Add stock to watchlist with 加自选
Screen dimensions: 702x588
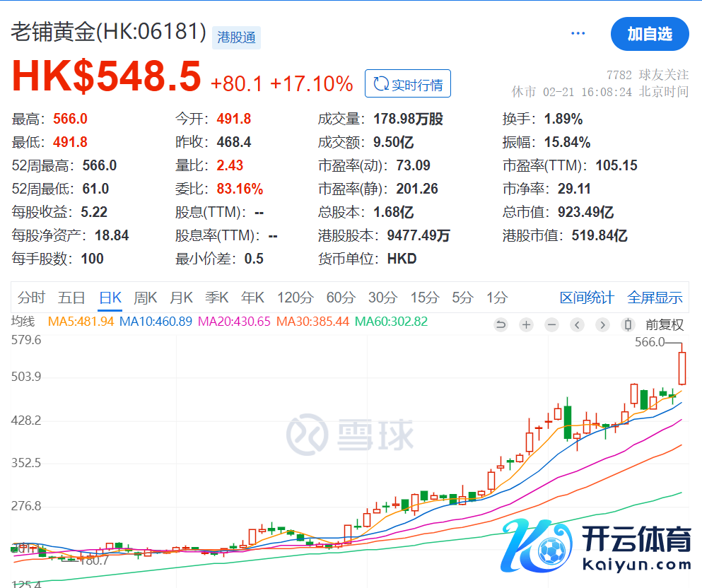coord(649,34)
